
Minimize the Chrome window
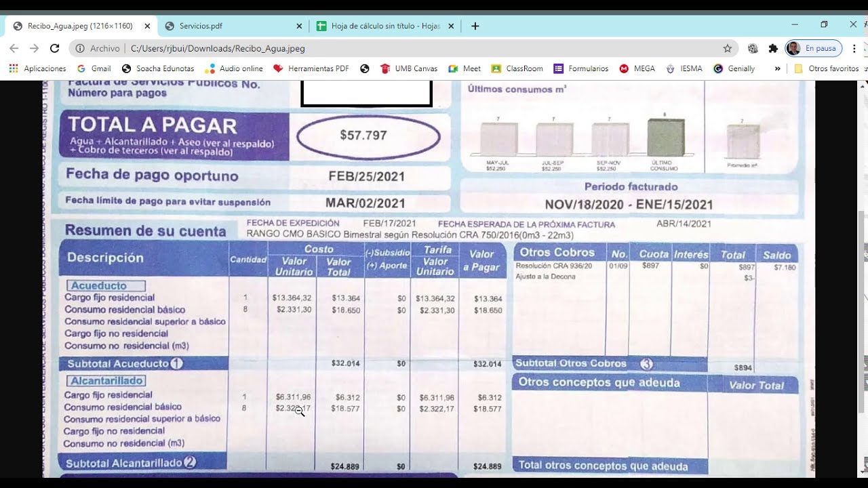[x=795, y=24]
